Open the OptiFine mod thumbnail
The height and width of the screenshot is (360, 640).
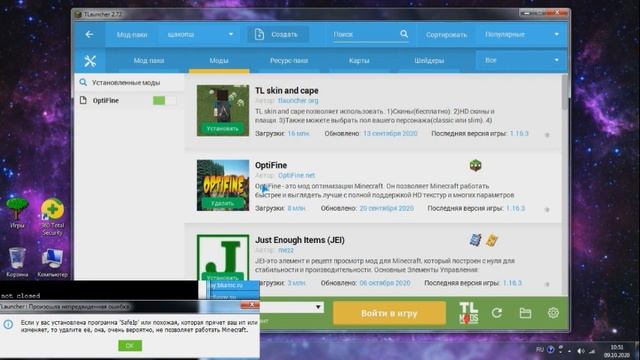point(222,185)
